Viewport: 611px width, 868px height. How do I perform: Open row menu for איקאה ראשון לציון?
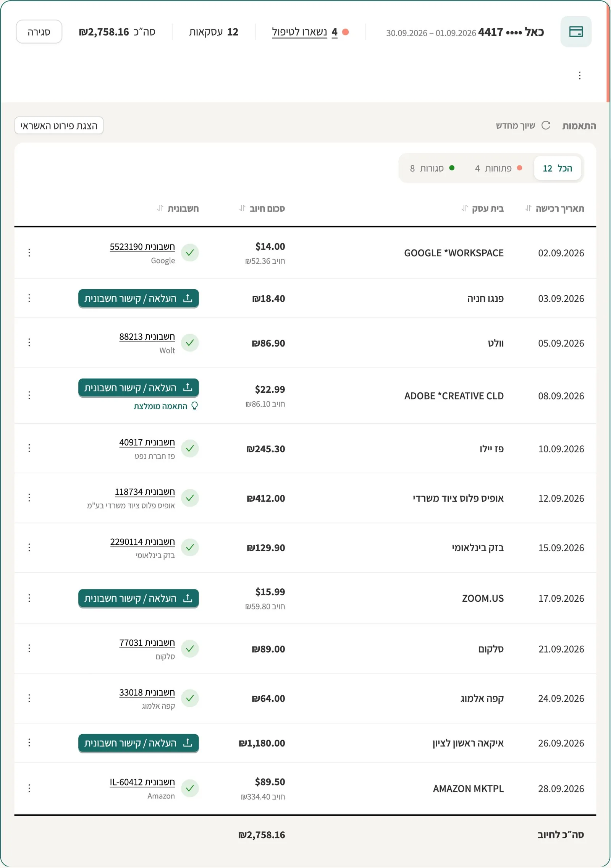(29, 742)
